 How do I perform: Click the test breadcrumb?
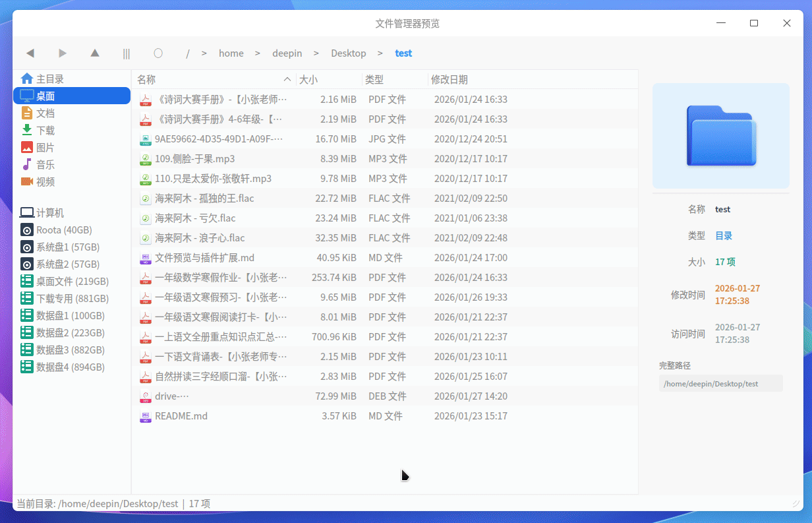403,53
